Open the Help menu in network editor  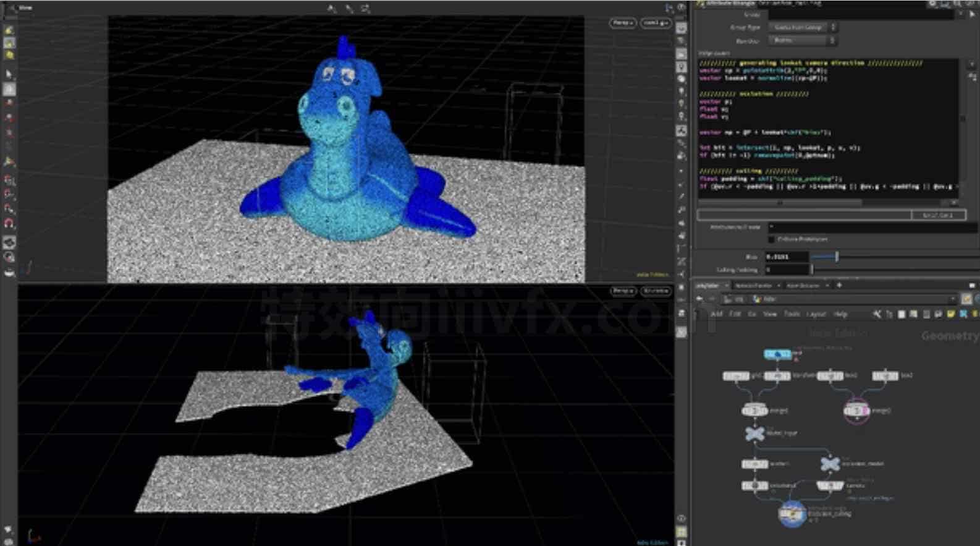840,314
